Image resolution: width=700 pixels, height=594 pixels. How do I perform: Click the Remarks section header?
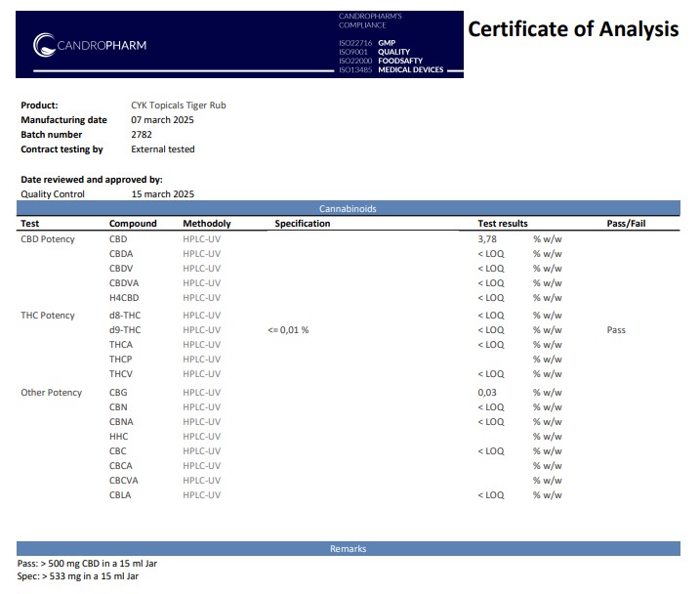[x=349, y=548]
